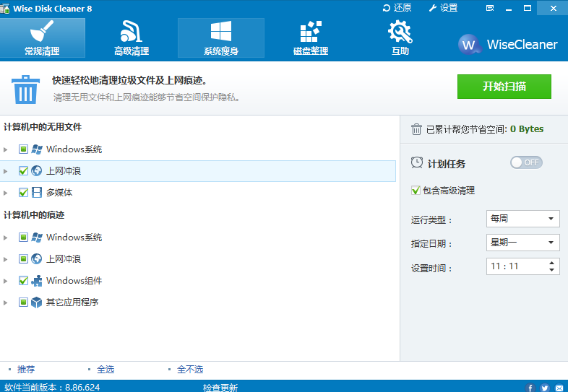Click version text 8.86.624
The height and width of the screenshot is (392, 568).
coord(82,388)
